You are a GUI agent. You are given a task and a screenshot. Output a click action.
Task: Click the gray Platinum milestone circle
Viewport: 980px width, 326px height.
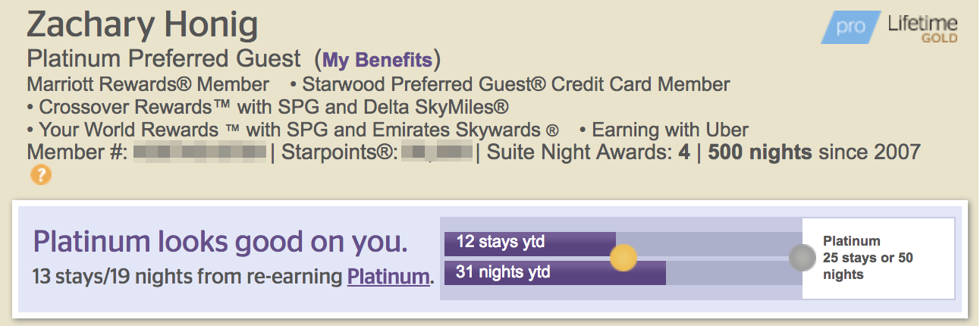(801, 258)
